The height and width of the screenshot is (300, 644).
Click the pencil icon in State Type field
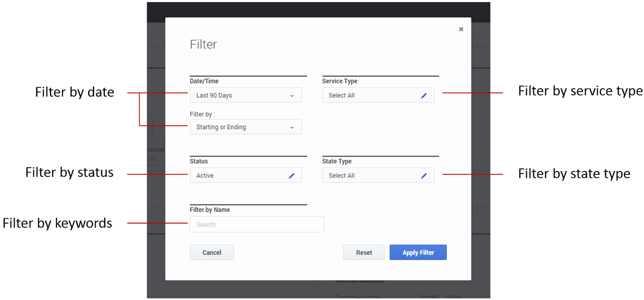[424, 176]
